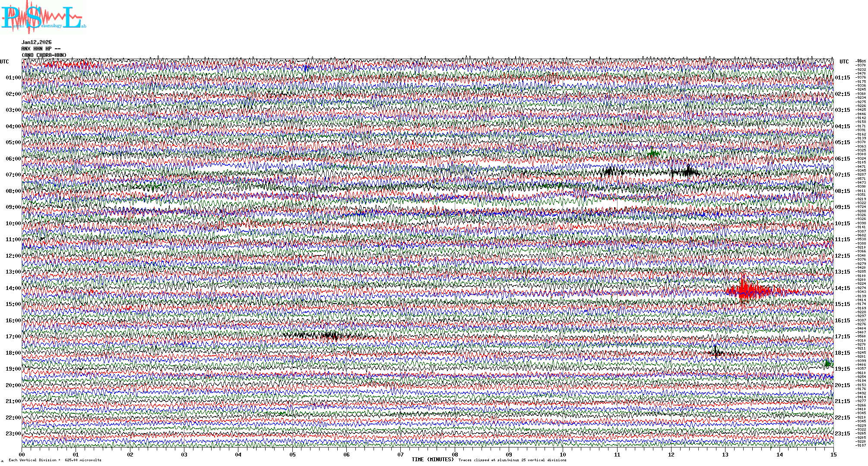This screenshot has height=466, width=868.
Task: Click the small green burst near 05:30
Action: point(653,152)
